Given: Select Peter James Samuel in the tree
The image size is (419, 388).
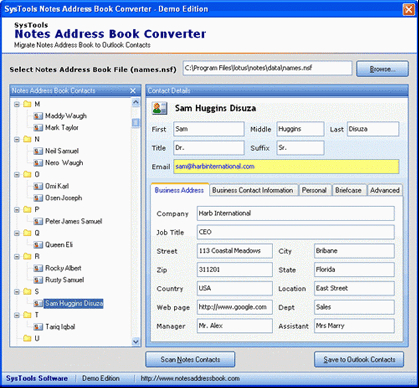Looking at the screenshot, I should pos(74,221).
